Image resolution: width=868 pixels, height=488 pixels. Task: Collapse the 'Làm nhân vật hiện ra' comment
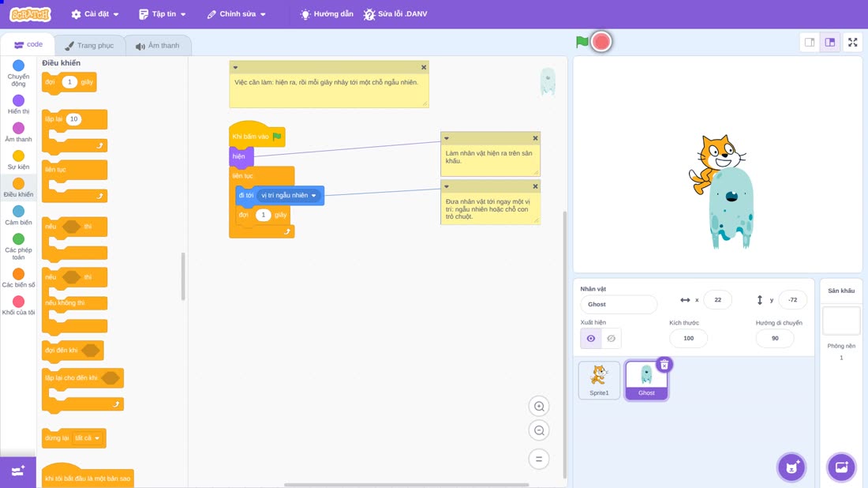coord(447,138)
